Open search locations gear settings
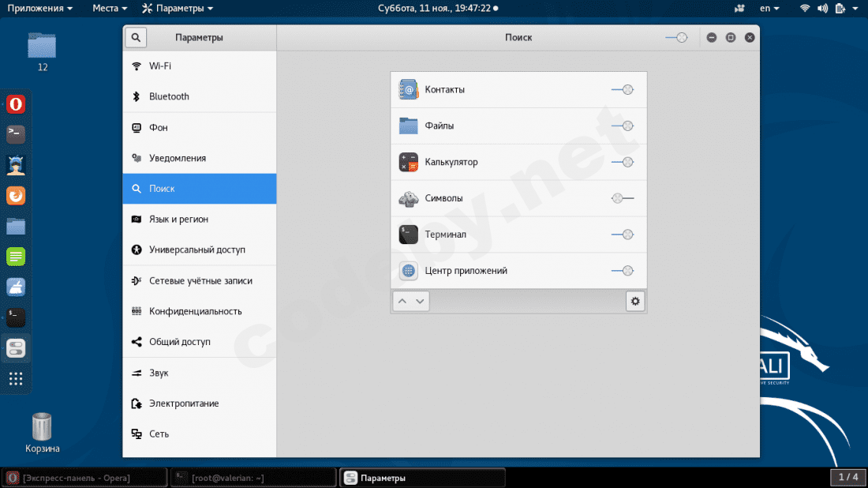Screen dimensions: 868x488 [x=635, y=302]
